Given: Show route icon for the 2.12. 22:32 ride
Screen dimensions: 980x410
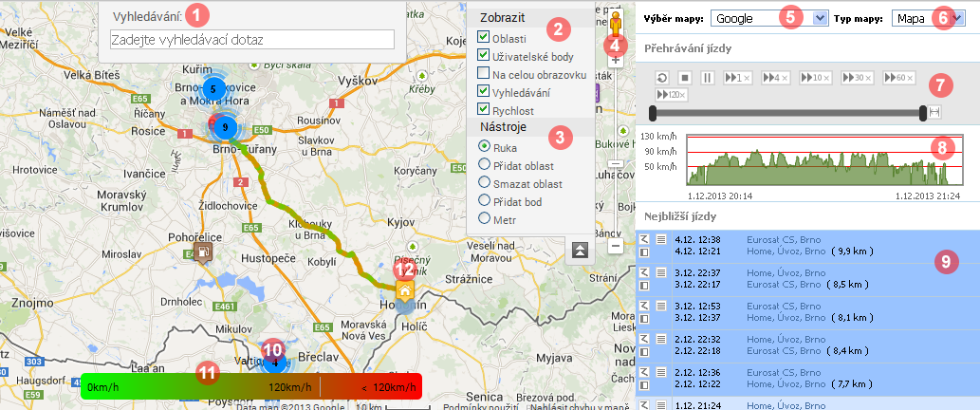Looking at the screenshot, I should point(646,339).
